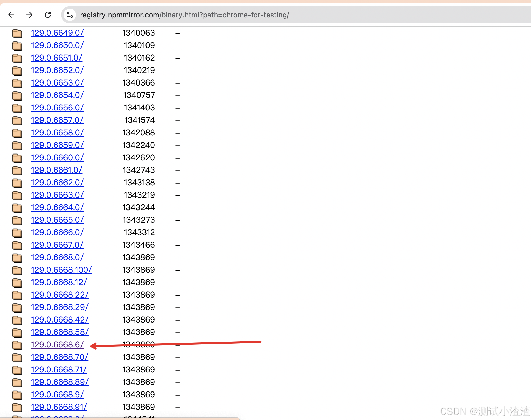Image resolution: width=531 pixels, height=420 pixels.
Task: Click the folder icon for 129.0.6668.100
Action: coord(17,270)
